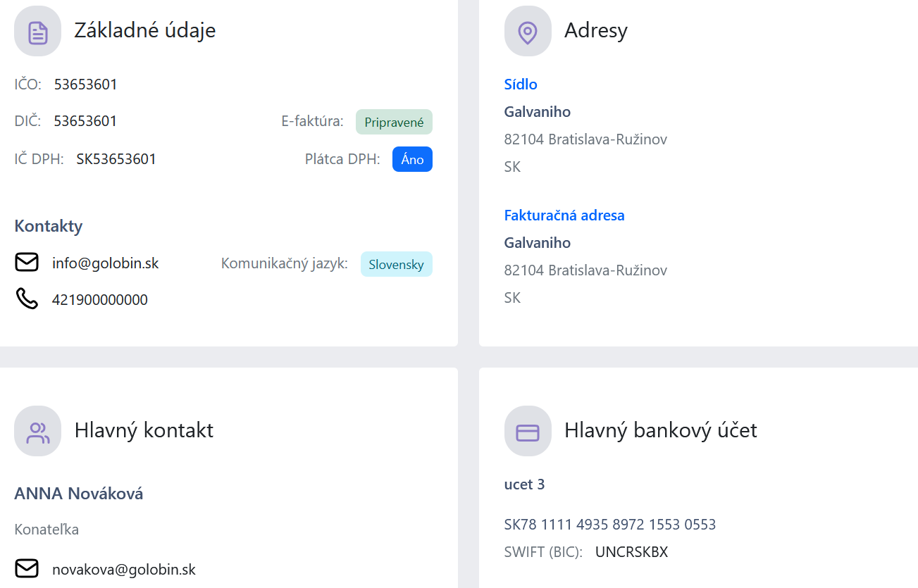Viewport: 918px width, 588px height.
Task: Select the DIČ value 53653601
Action: click(x=85, y=121)
